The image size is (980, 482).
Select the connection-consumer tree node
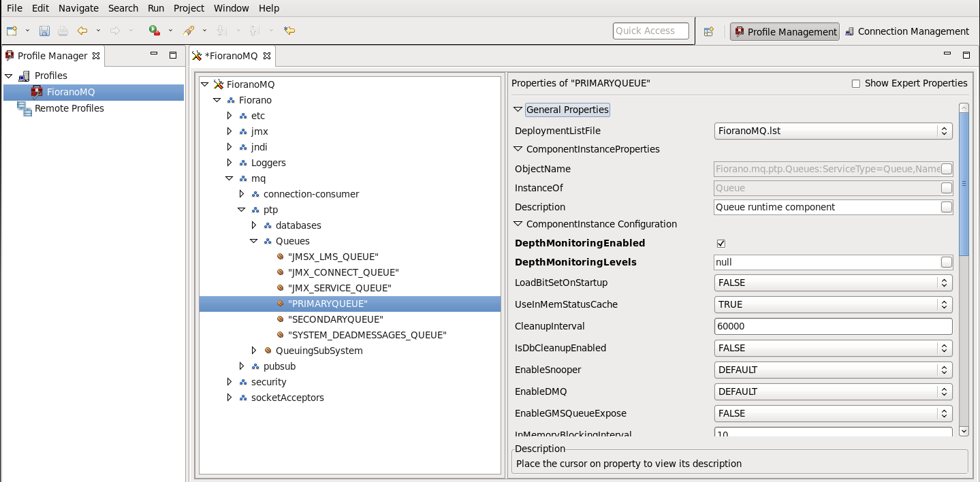click(x=311, y=194)
